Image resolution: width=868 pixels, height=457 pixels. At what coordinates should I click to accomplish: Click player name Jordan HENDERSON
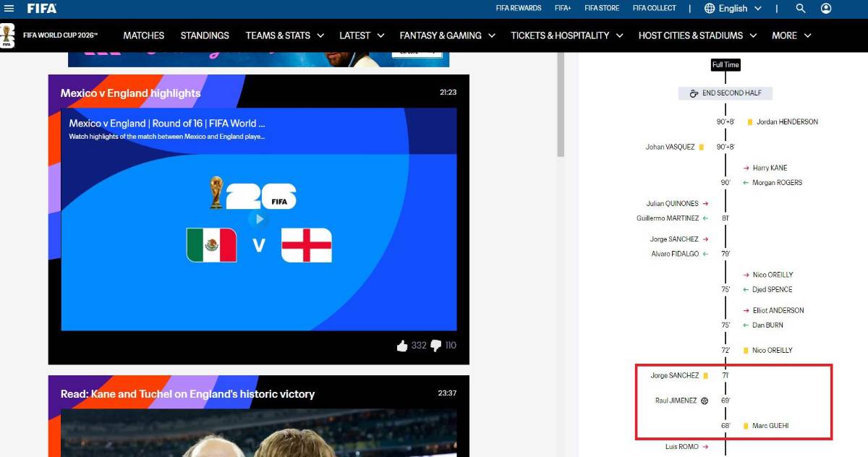tap(787, 122)
